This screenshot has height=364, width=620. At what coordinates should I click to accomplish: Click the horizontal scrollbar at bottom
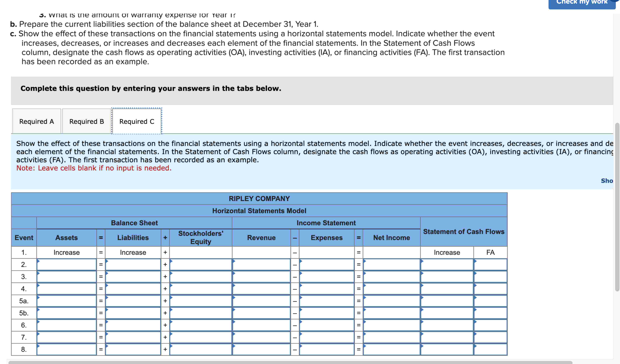click(290, 362)
